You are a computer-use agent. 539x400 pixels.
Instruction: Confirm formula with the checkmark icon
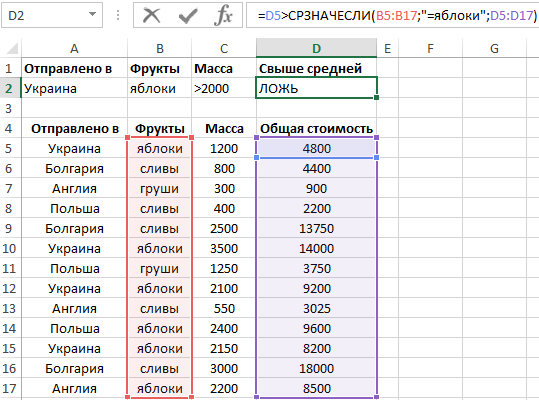coord(188,15)
